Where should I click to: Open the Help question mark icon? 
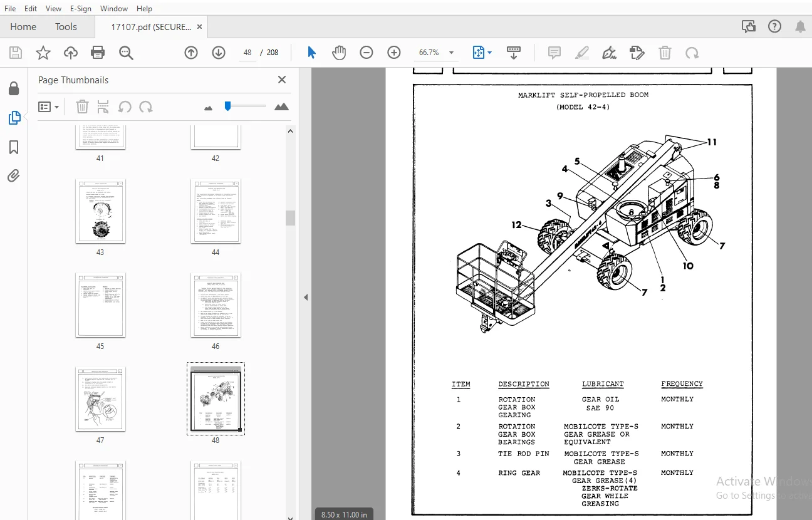[x=775, y=26]
